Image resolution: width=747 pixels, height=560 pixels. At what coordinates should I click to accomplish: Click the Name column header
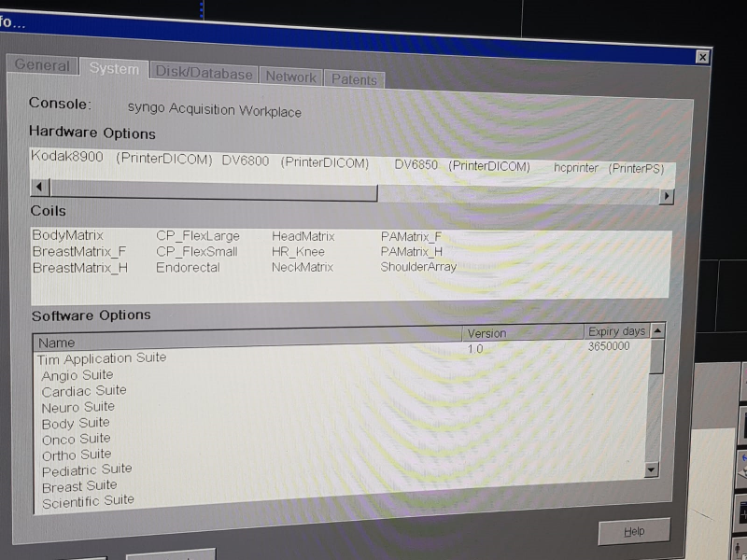[x=56, y=343]
